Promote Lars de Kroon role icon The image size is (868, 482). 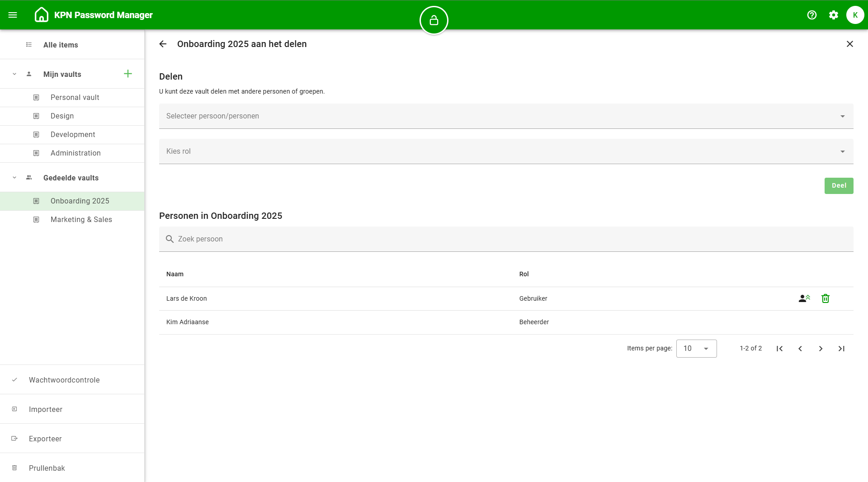804,298
